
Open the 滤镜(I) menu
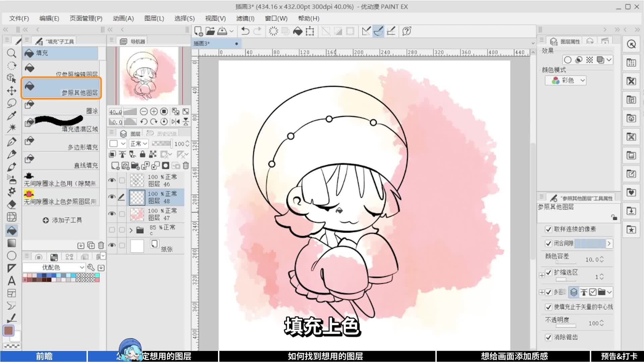(x=245, y=18)
